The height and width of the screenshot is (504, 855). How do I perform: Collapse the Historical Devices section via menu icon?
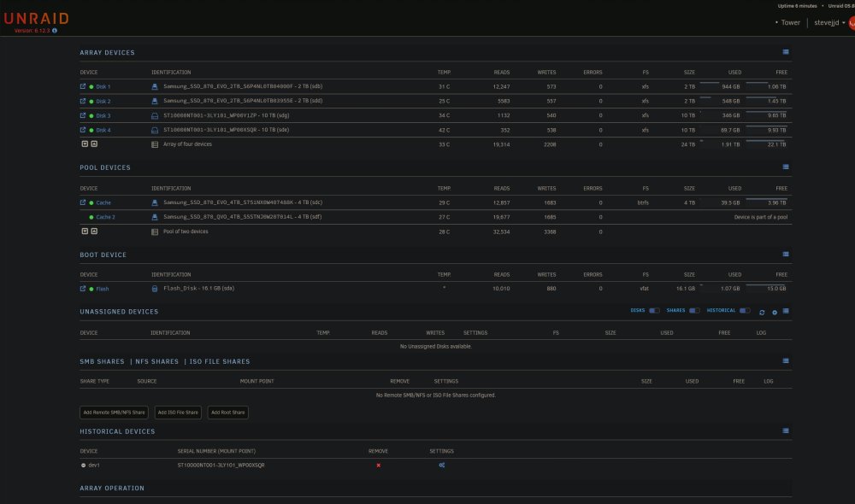point(786,431)
